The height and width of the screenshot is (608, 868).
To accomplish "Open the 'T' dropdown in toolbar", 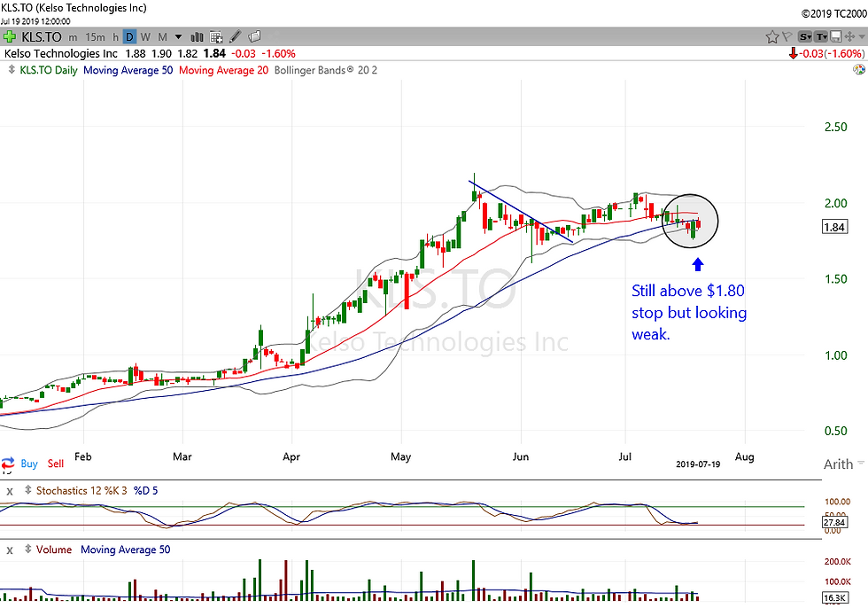I will click(x=822, y=37).
